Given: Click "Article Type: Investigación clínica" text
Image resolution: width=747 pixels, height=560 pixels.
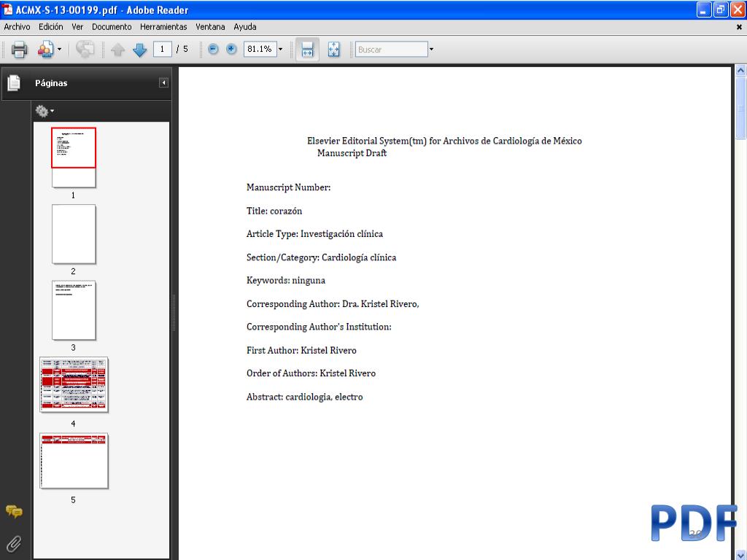Looking at the screenshot, I should click(314, 234).
